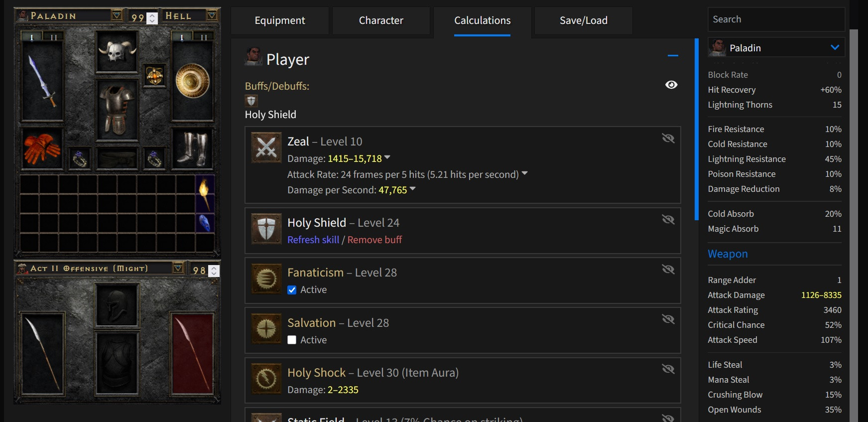This screenshot has width=868, height=422.
Task: Click the Search input field
Action: pos(776,19)
